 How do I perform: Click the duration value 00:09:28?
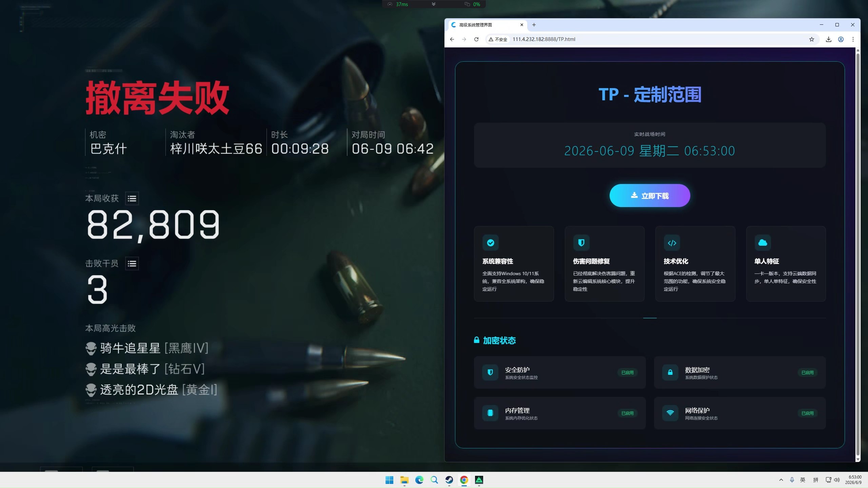tap(300, 149)
